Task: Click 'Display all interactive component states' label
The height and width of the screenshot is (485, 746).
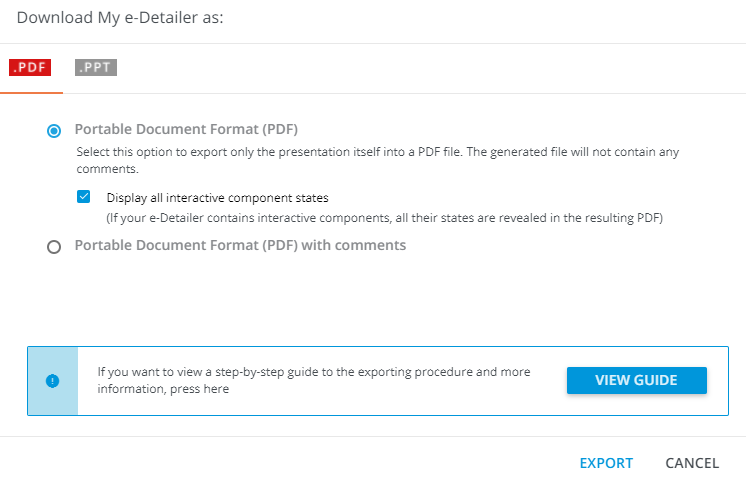Action: click(217, 197)
